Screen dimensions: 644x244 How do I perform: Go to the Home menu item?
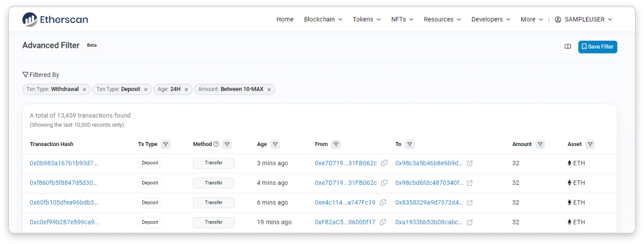tap(285, 19)
